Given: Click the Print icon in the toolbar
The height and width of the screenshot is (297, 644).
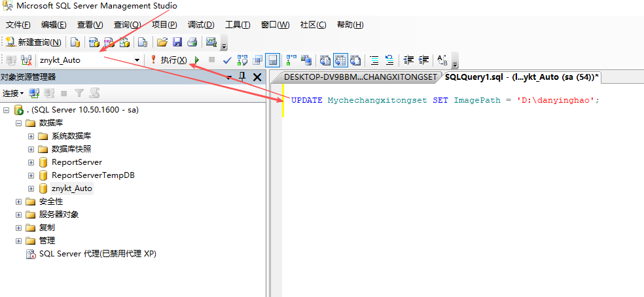Looking at the screenshot, I should pos(192,42).
